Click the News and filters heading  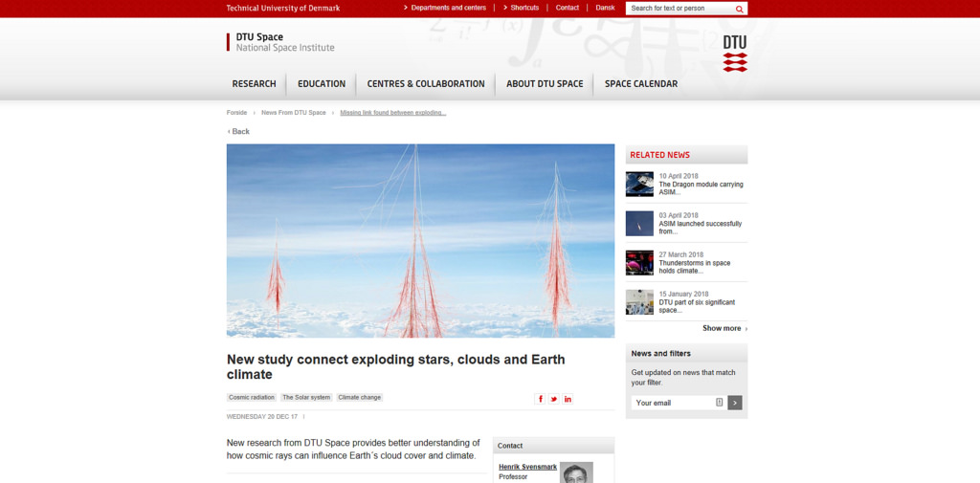pyautogui.click(x=660, y=353)
